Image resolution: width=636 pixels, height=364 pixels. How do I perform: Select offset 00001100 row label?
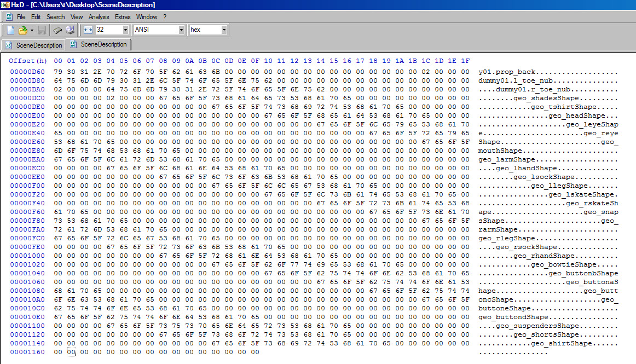point(27,326)
